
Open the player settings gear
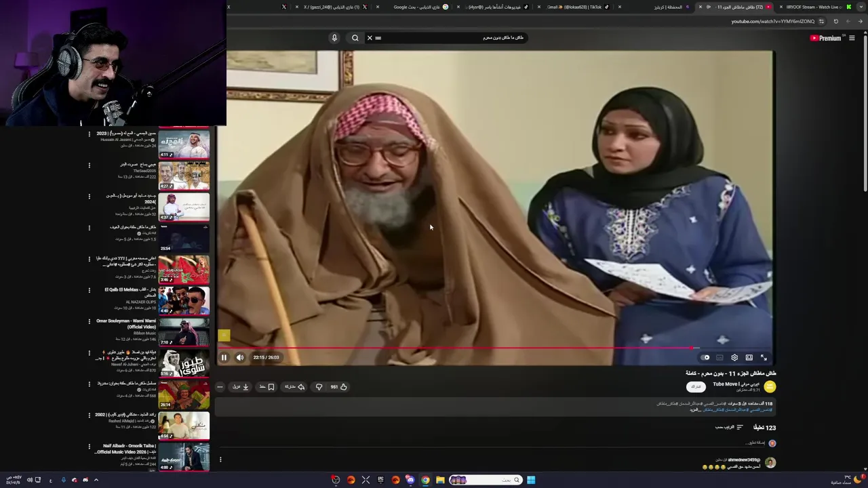tap(734, 357)
